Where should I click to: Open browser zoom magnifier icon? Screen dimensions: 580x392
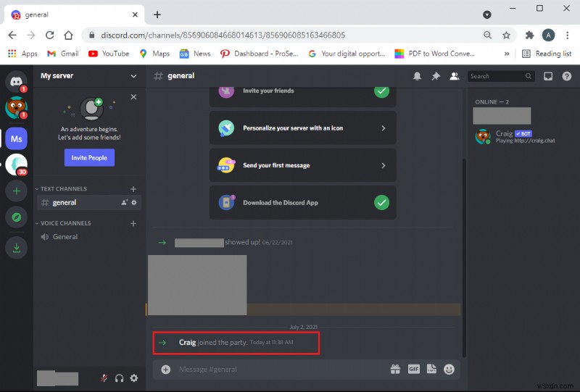[487, 35]
